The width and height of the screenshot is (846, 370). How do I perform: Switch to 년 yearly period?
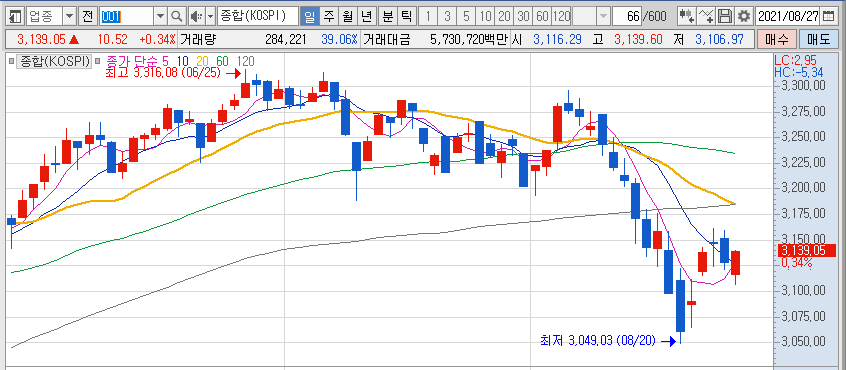[366, 16]
